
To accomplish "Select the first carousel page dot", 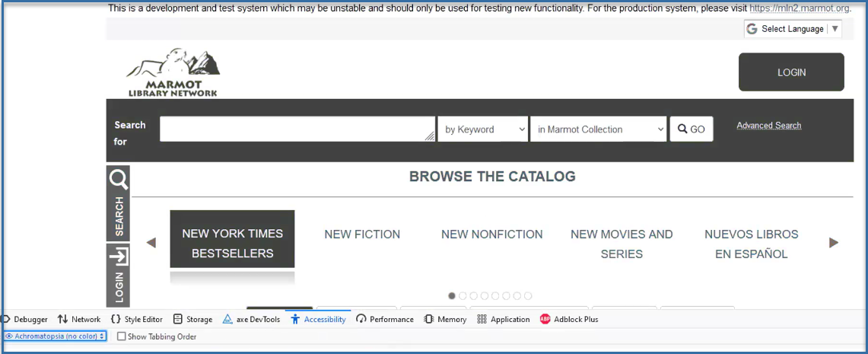I will (x=452, y=296).
